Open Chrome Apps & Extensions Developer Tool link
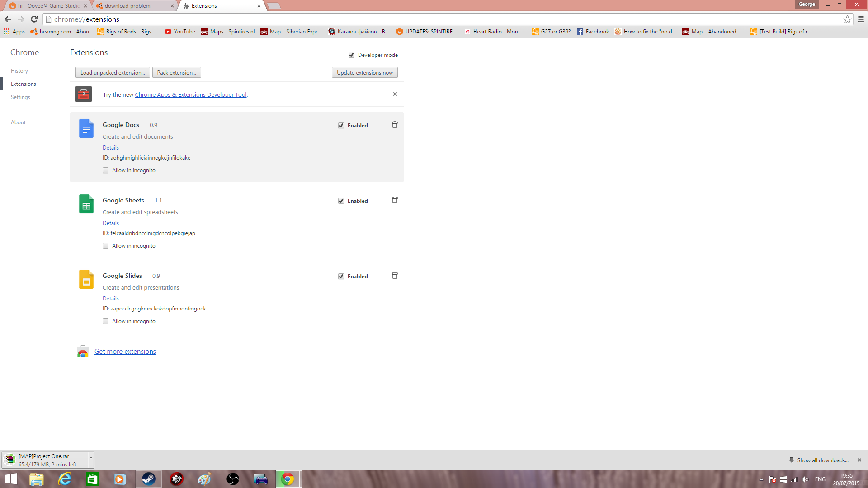The image size is (868, 488). (191, 95)
